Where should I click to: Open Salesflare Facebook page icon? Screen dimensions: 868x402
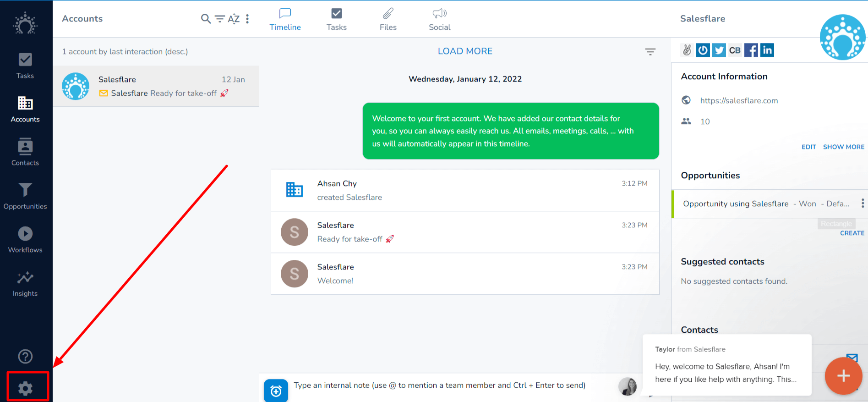[751, 50]
